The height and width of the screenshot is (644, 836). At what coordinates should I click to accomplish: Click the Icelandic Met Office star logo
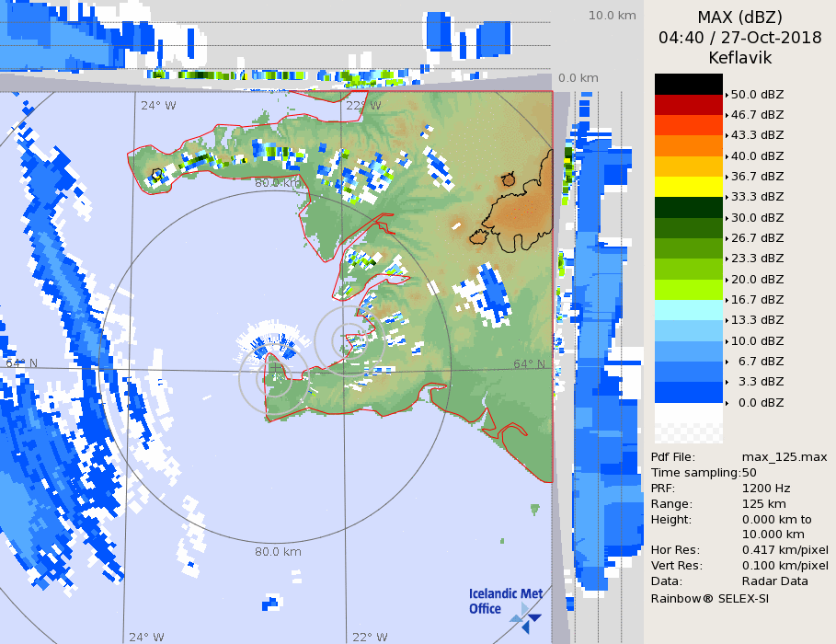526,615
